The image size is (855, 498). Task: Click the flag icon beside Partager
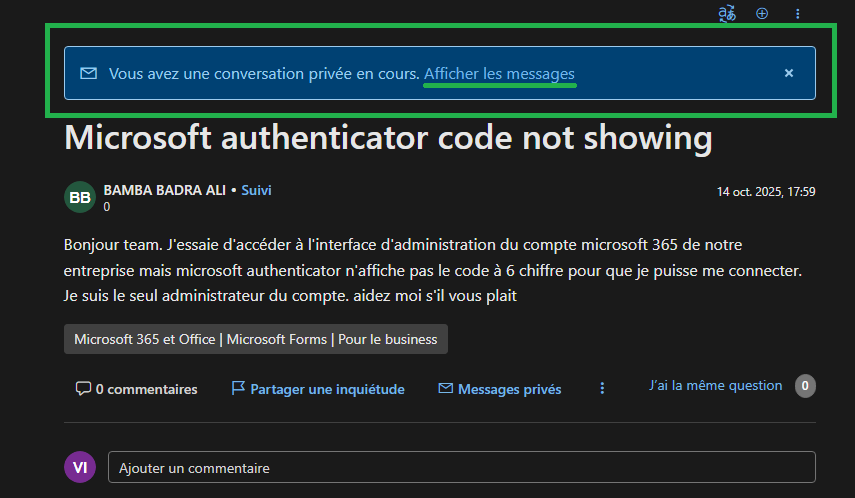point(238,388)
